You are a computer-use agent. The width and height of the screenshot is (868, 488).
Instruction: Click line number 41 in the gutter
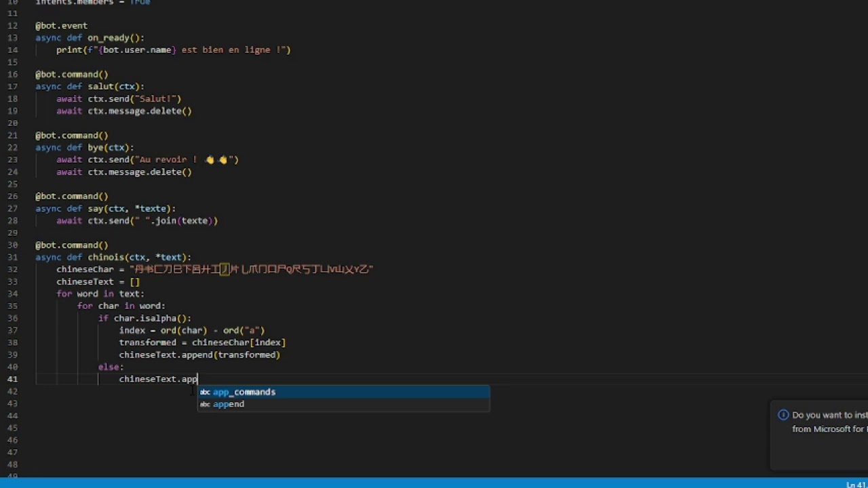tap(12, 379)
